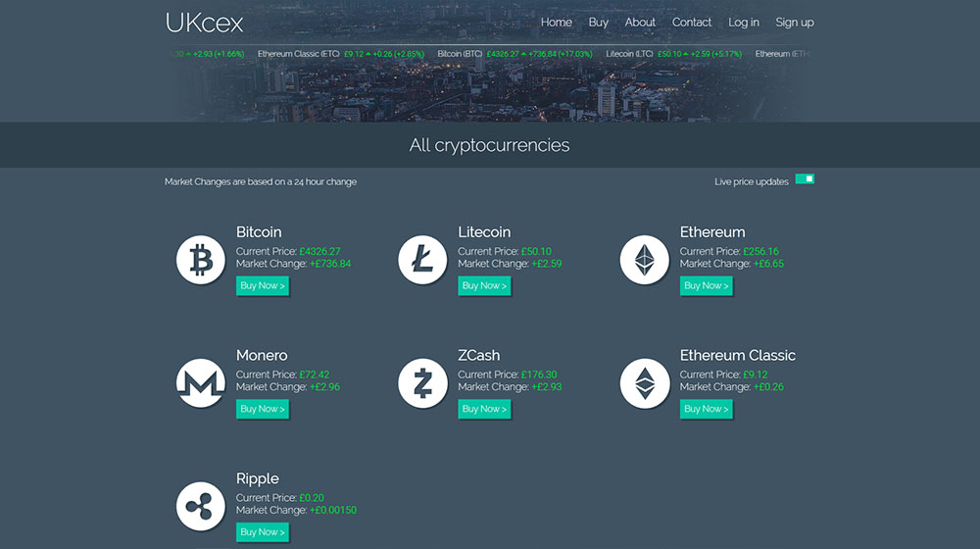Click Ethereum market change +£6.65
This screenshot has width=980, height=549.
point(768,264)
